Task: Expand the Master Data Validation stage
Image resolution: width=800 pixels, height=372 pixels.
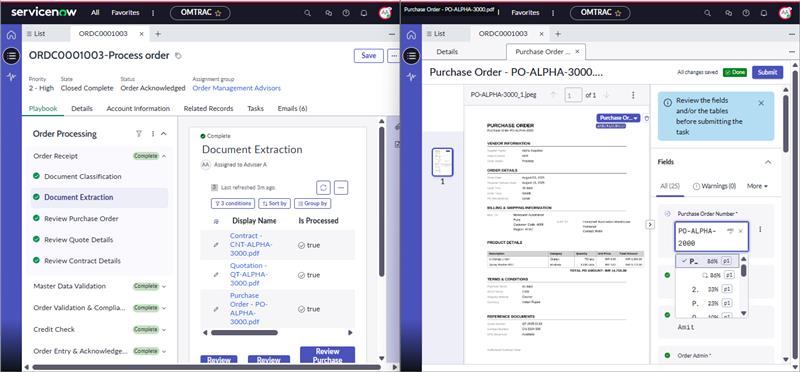Action: pos(164,286)
